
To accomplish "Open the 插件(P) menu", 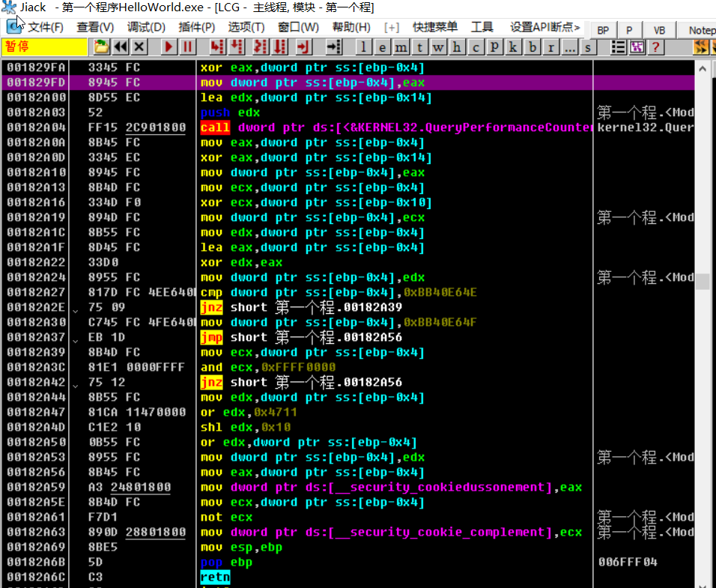I will tap(197, 28).
